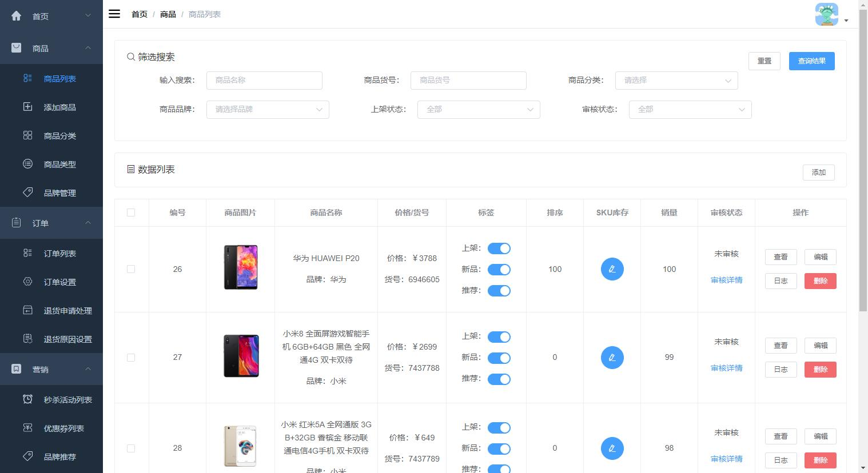Click the home icon beside 首页
Viewport: 868px width, 473px height.
pyautogui.click(x=16, y=16)
